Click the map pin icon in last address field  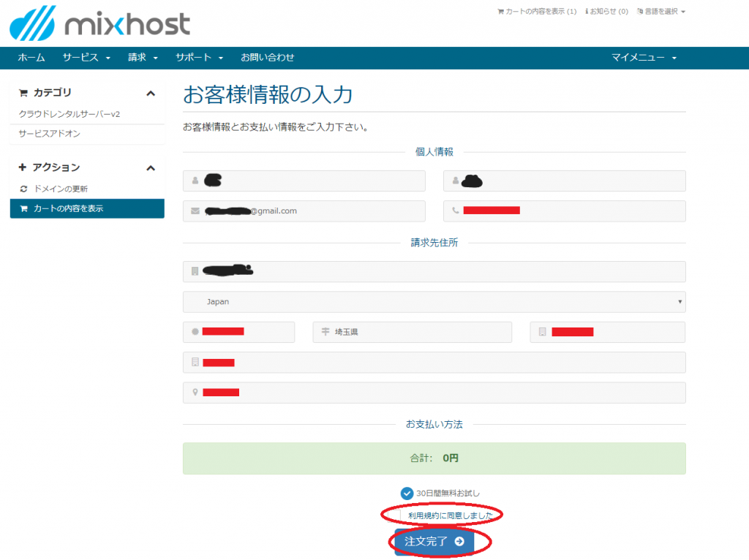(x=195, y=393)
